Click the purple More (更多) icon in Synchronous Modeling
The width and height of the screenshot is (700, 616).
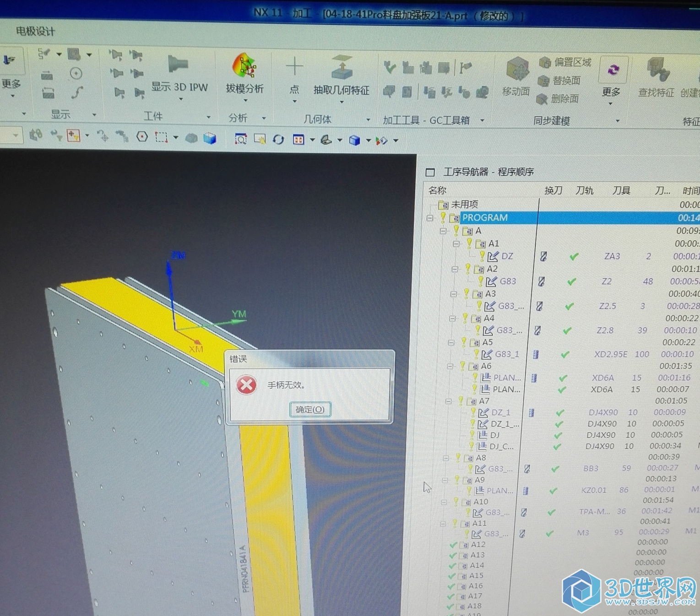tap(613, 70)
